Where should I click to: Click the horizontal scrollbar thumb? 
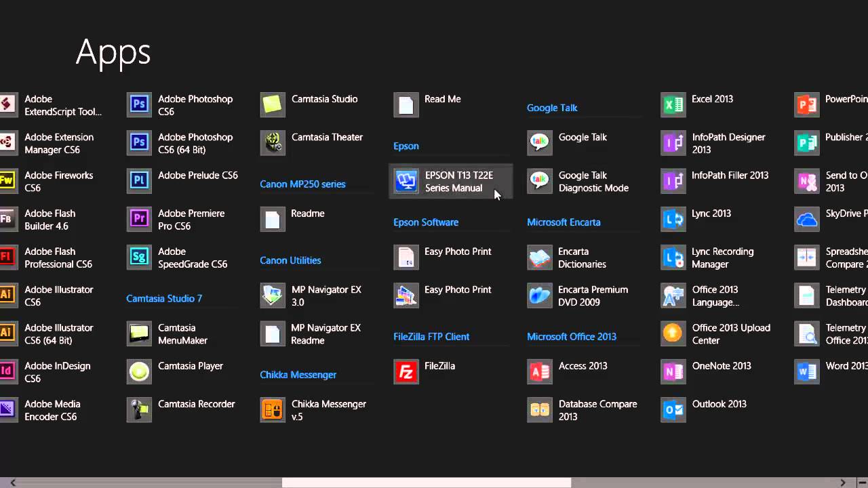[x=427, y=483]
